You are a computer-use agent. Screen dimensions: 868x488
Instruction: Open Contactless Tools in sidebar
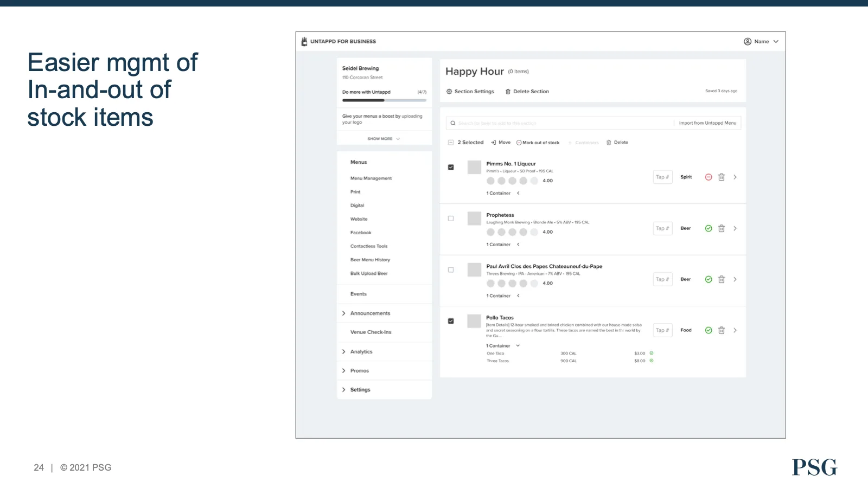[x=369, y=246]
